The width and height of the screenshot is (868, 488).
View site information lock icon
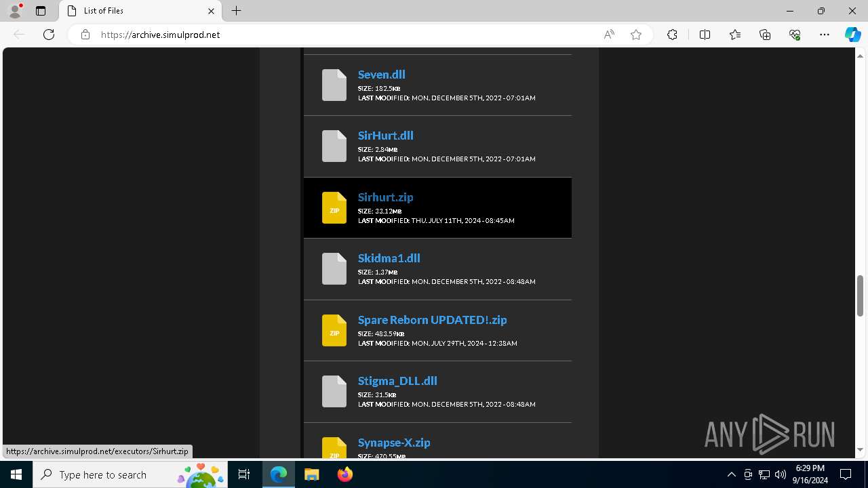pos(85,35)
